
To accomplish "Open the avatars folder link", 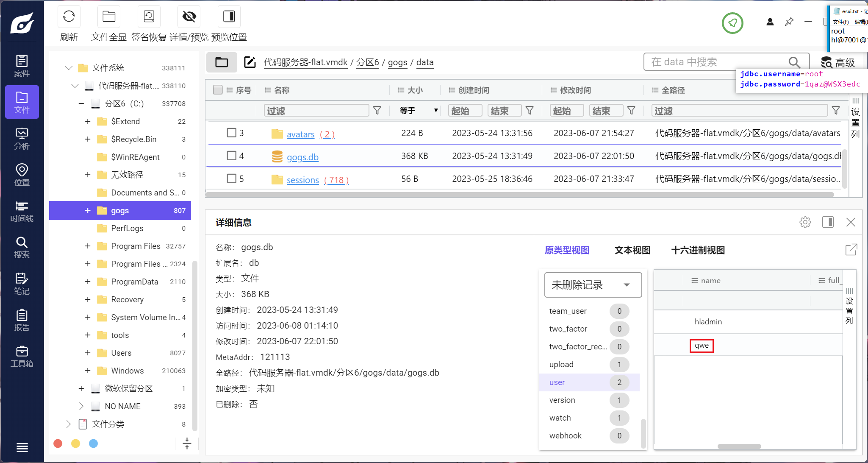I will tap(300, 134).
